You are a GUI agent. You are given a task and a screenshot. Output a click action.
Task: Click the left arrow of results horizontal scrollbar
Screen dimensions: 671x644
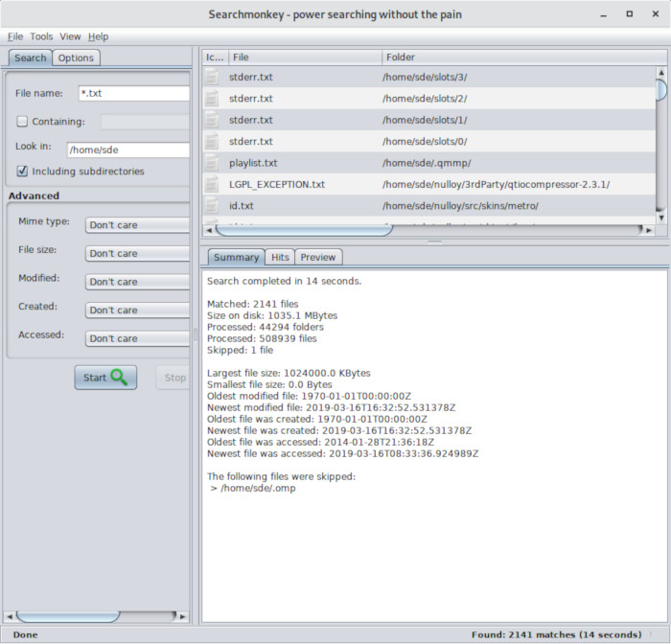(209, 230)
